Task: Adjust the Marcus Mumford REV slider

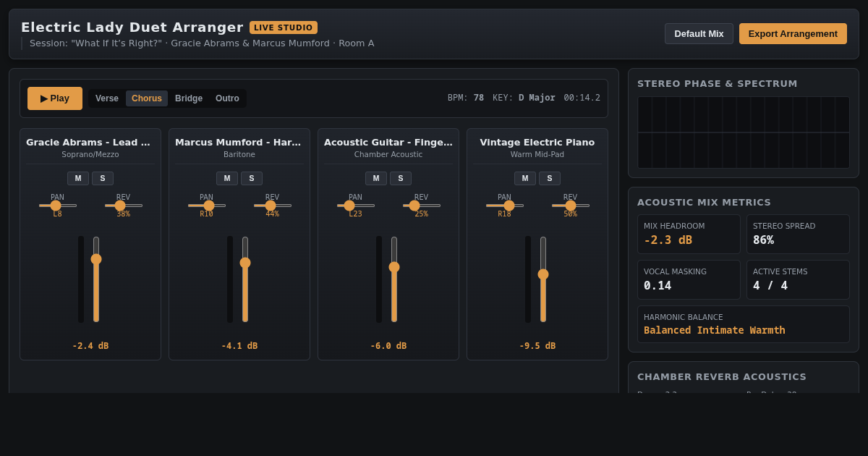Action: 273,206
